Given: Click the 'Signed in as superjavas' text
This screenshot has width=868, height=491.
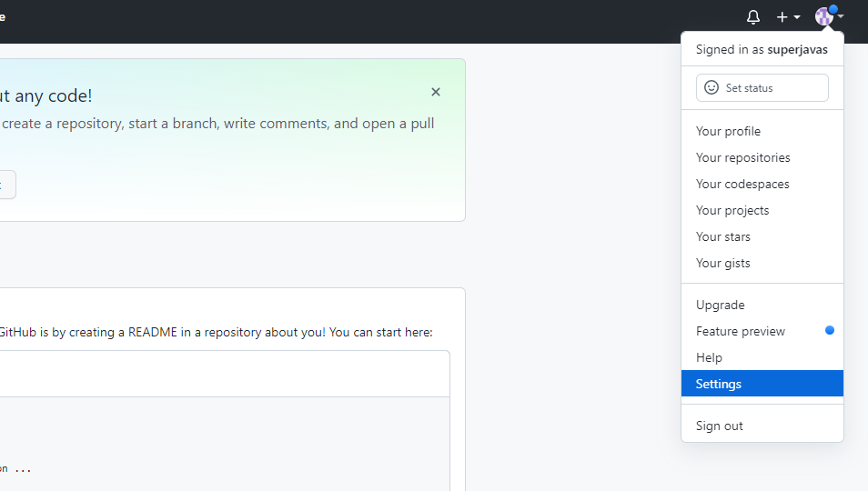Looking at the screenshot, I should pos(762,49).
